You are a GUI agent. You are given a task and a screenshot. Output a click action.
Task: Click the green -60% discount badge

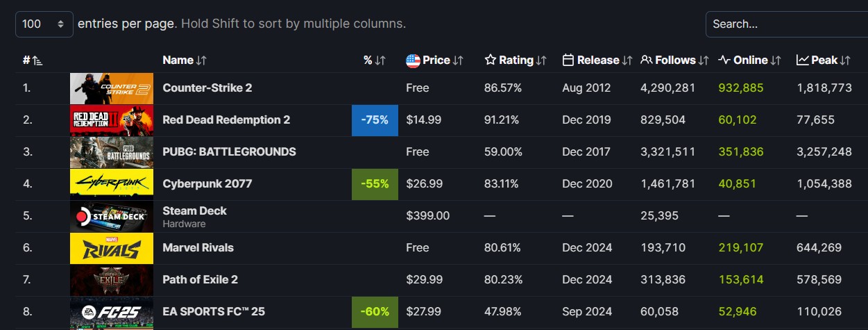tap(375, 312)
